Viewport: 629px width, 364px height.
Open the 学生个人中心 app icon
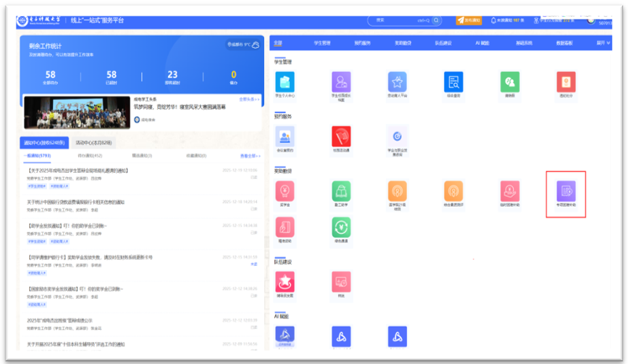click(x=285, y=82)
